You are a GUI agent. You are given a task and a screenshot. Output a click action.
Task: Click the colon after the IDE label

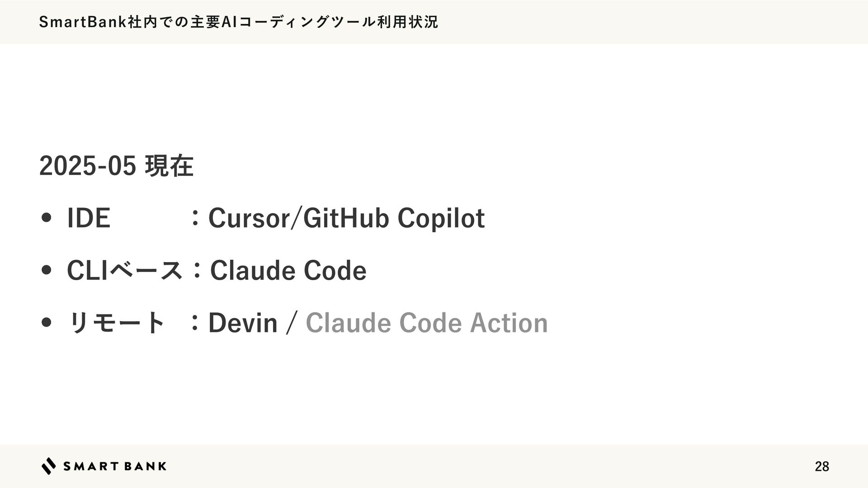click(x=195, y=218)
